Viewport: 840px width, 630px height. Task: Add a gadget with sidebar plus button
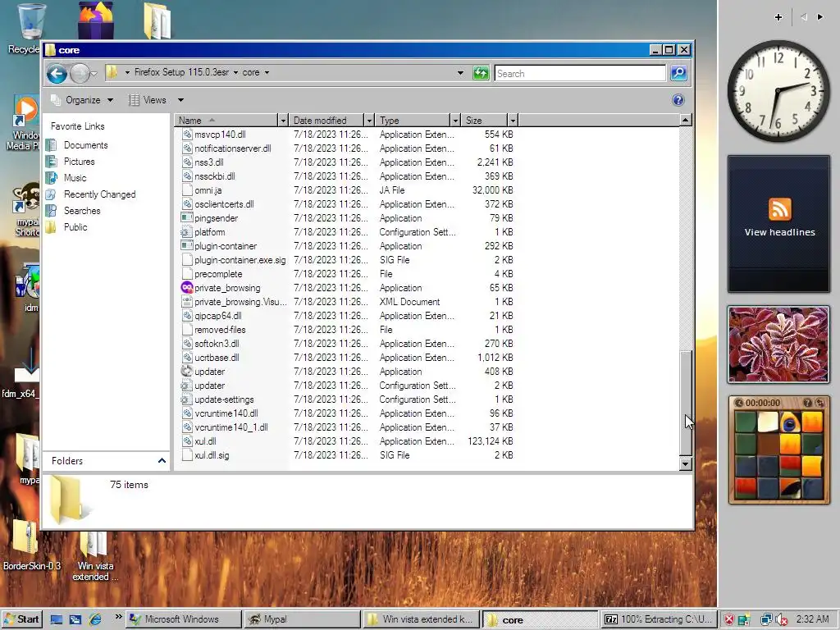778,17
